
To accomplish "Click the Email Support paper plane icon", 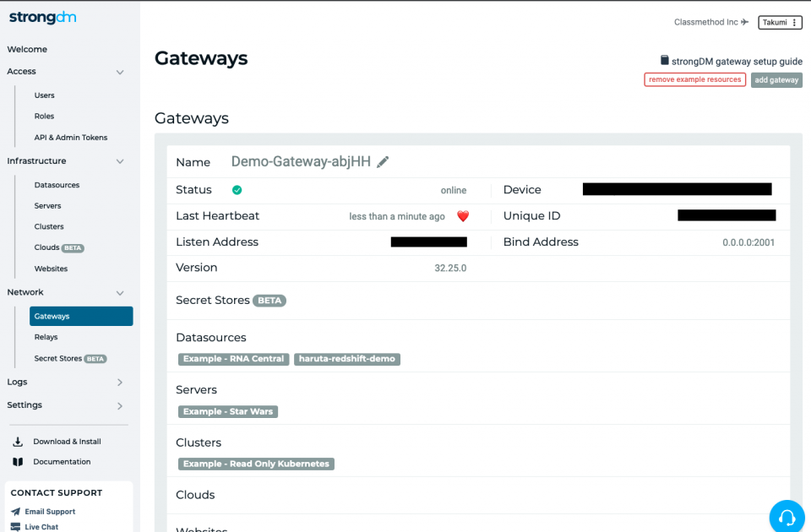I will (15, 512).
